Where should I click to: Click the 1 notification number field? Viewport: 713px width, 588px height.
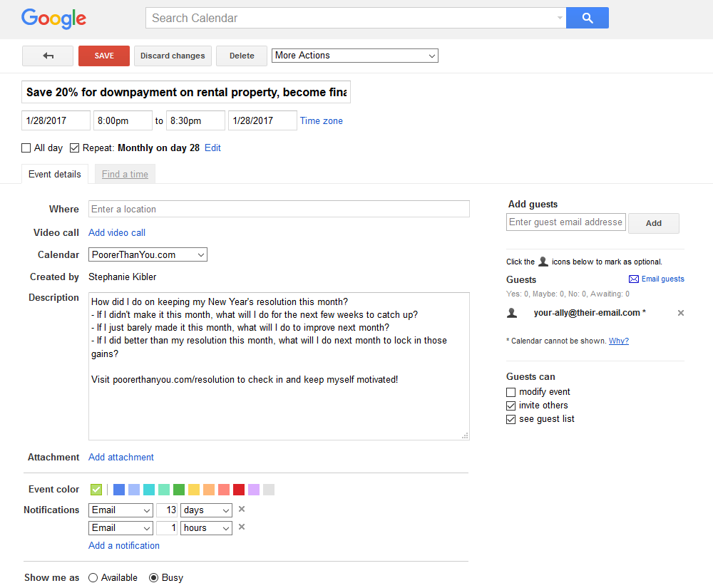[166, 528]
